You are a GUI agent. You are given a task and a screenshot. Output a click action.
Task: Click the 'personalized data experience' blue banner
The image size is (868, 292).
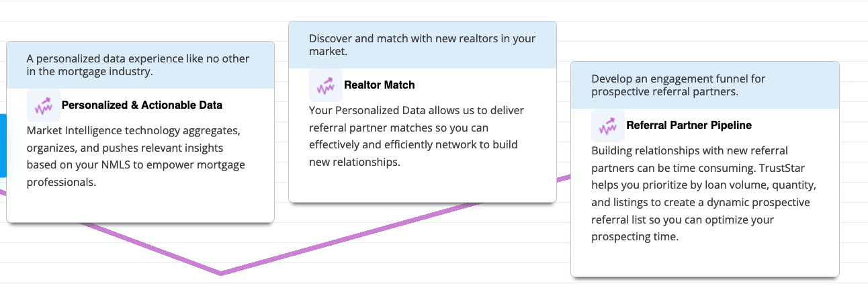pos(140,65)
